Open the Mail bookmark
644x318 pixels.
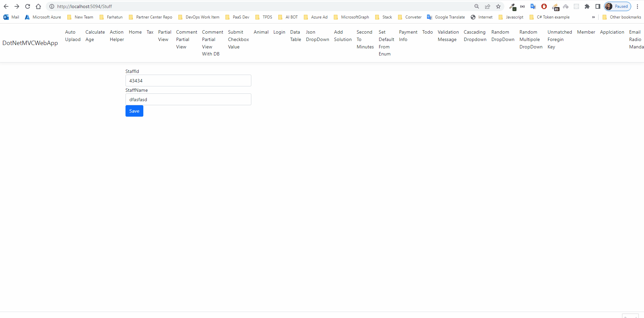(x=11, y=17)
